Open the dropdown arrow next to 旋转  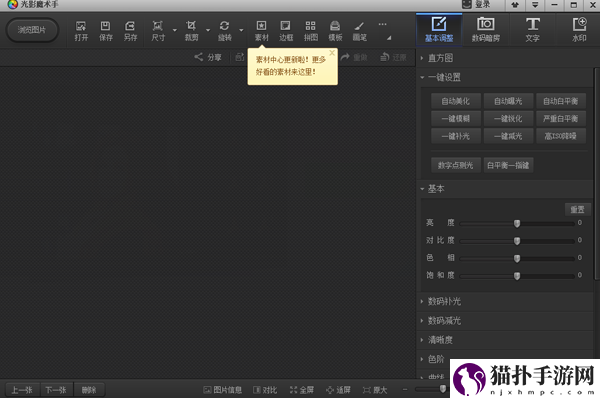pyautogui.click(x=241, y=30)
